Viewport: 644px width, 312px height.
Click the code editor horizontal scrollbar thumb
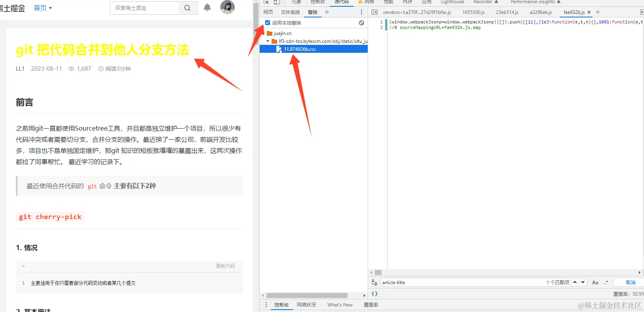378,273
